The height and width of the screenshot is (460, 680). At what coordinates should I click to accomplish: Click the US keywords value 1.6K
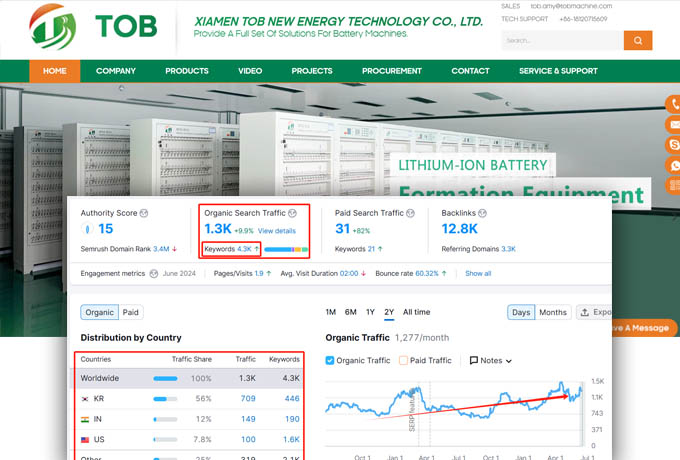291,440
